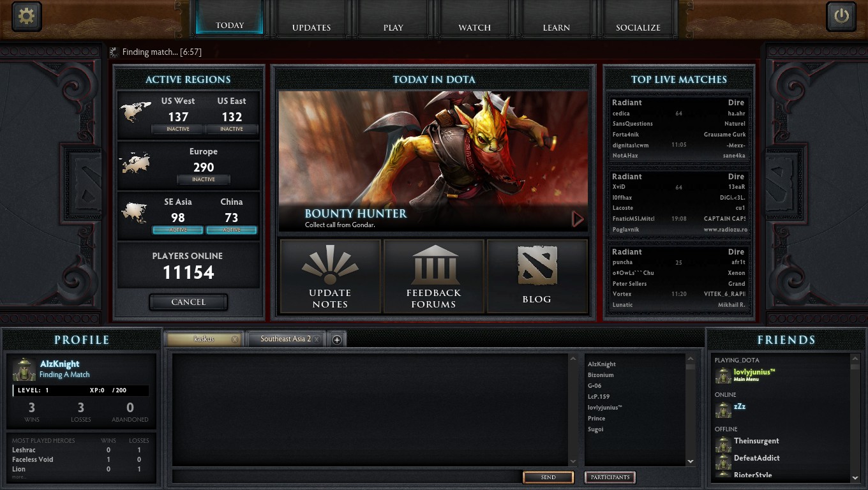Select Bizonium in participants list
The height and width of the screenshot is (490, 868).
point(601,375)
